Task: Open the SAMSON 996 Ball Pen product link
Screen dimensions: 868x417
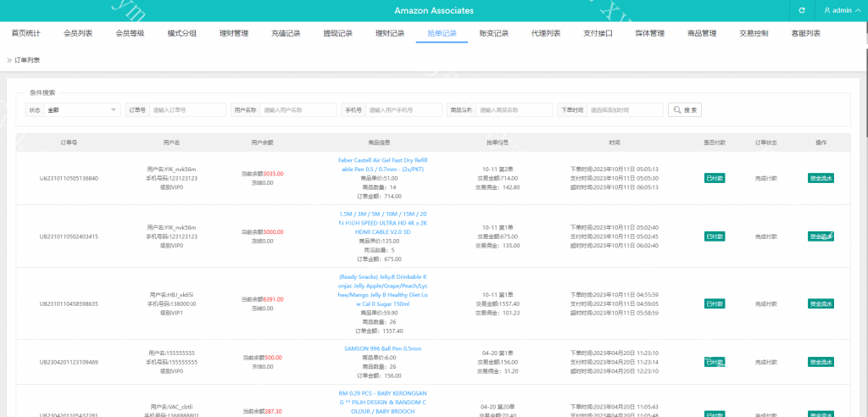Action: [383, 349]
